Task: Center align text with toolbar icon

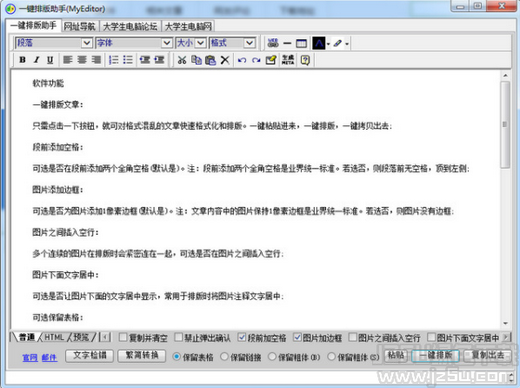Action: point(82,60)
